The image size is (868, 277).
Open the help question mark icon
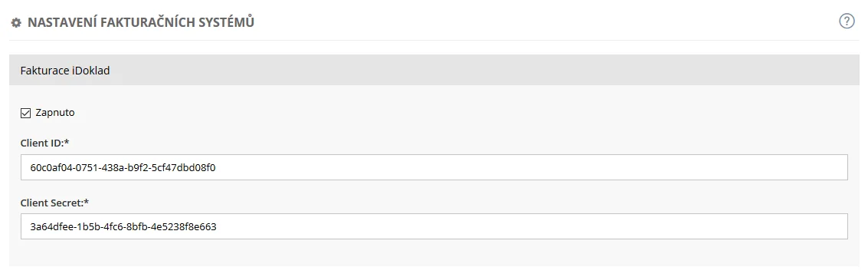pyautogui.click(x=847, y=21)
